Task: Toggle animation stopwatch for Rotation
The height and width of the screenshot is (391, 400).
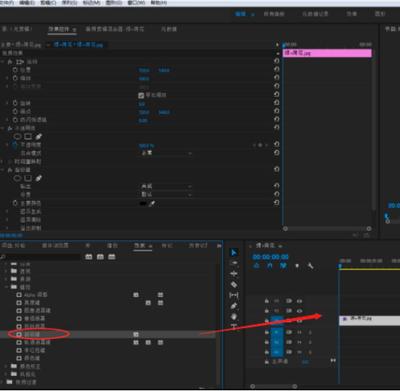Action: click(15, 103)
